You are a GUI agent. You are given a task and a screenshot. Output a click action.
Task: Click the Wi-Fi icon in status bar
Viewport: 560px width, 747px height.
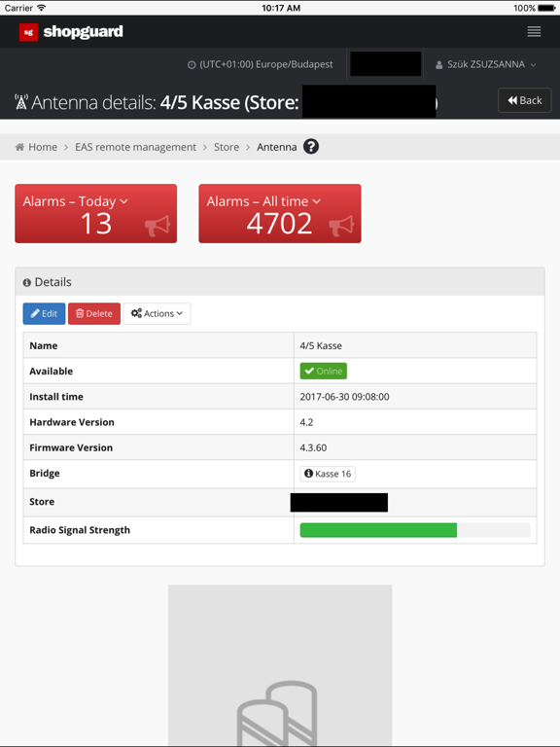click(42, 8)
